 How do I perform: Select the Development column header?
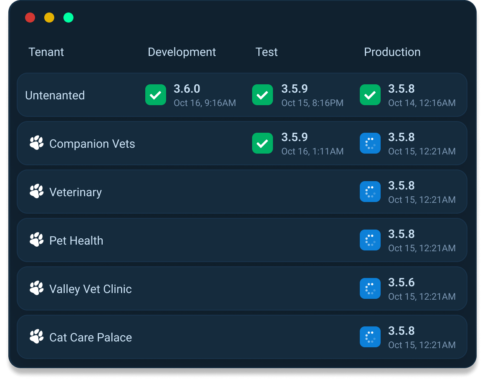pyautogui.click(x=182, y=52)
